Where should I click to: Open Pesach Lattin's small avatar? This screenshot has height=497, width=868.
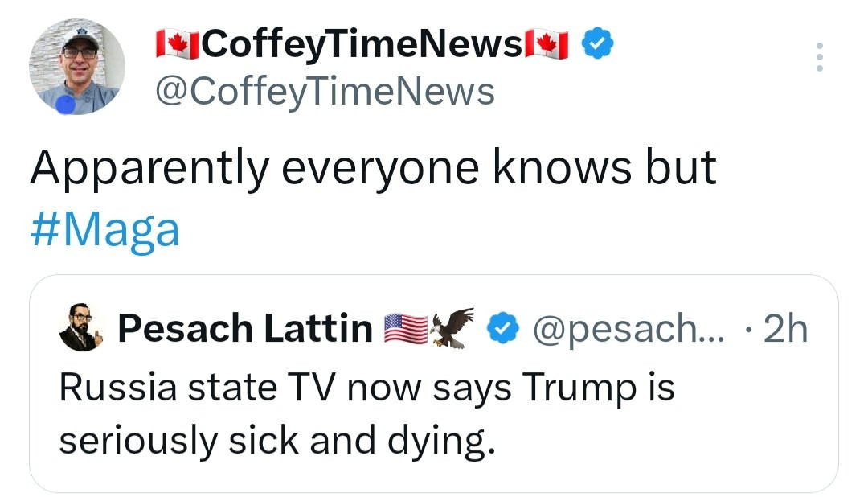pyautogui.click(x=81, y=327)
